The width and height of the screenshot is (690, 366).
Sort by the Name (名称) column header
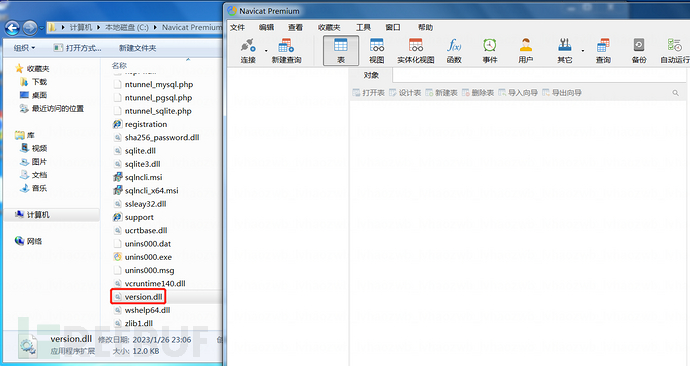(119, 66)
